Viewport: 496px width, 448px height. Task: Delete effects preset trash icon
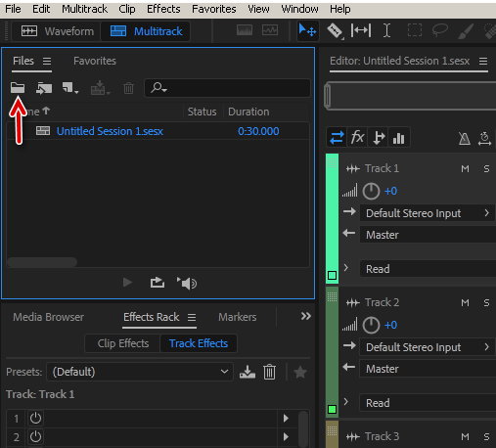tap(269, 372)
